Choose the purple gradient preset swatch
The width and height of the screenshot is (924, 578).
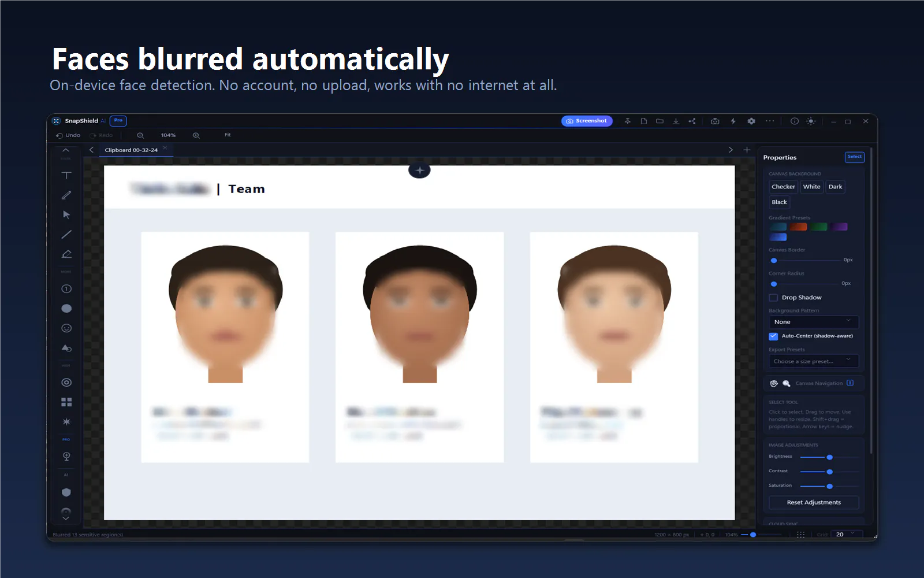point(839,227)
